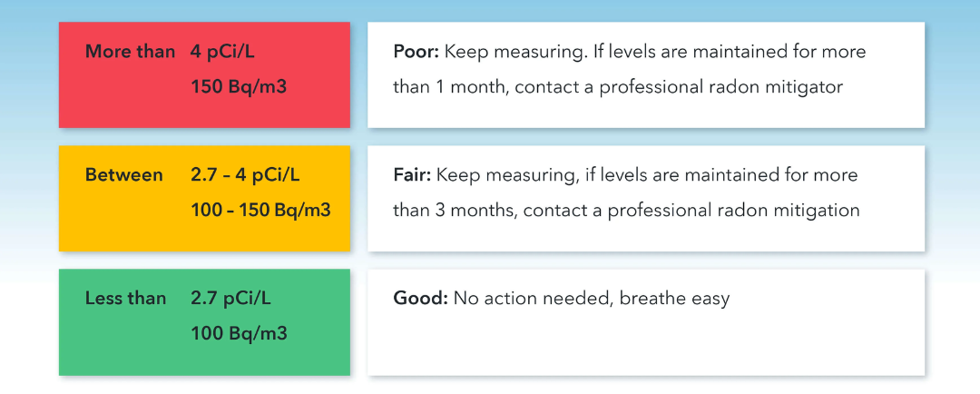
Task: Click the "No action needed, breathe easy" text
Action: pyautogui.click(x=592, y=298)
